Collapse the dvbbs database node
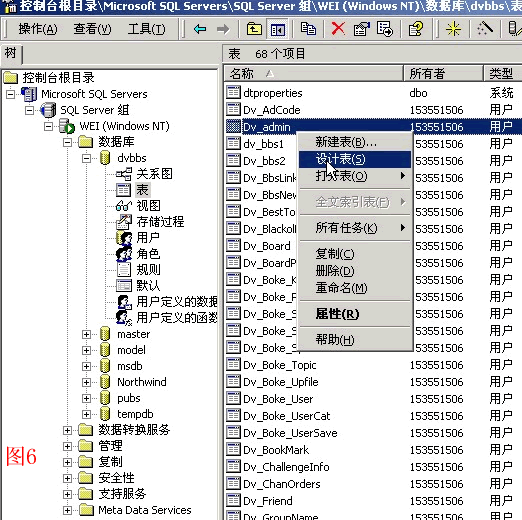This screenshot has height=520, width=522. pyautogui.click(x=86, y=158)
